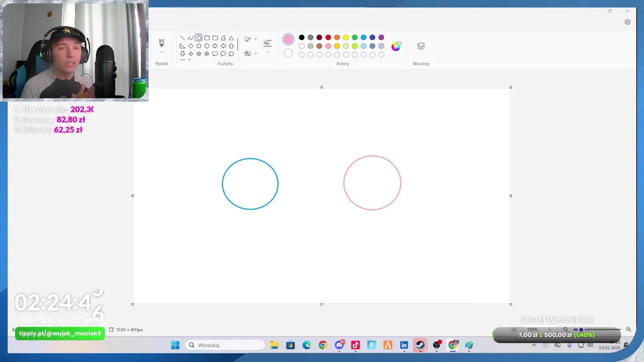This screenshot has width=644, height=362.
Task: Pick dark red from color palette
Action: click(x=319, y=37)
